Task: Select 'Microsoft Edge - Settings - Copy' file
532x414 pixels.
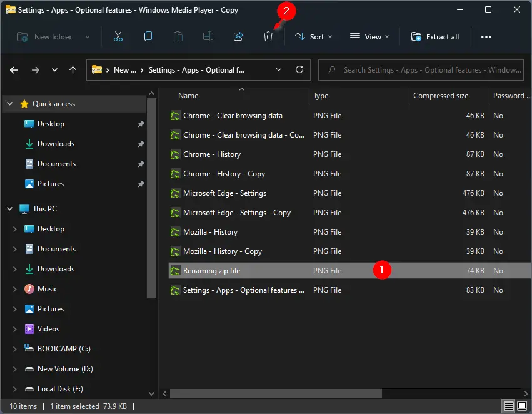Action: (237, 213)
